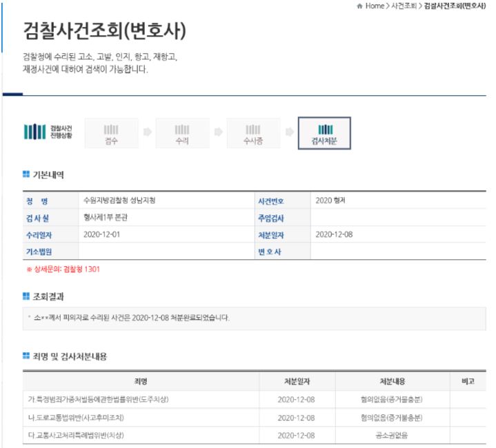Click the 청명 field label
The width and height of the screenshot is (496, 448).
point(37,201)
